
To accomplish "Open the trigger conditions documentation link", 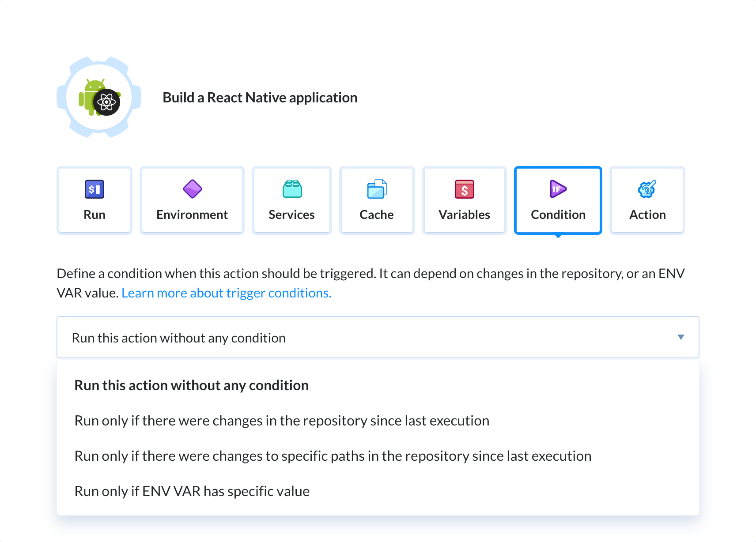I will point(226,293).
